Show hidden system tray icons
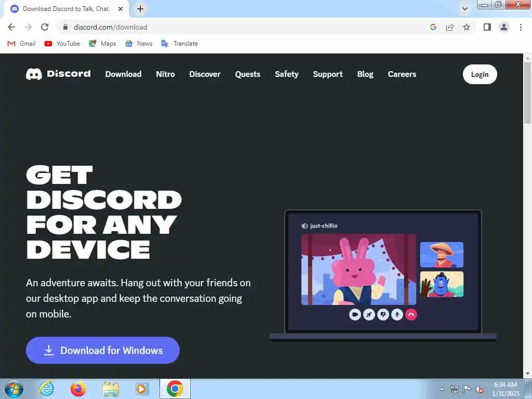The height and width of the screenshot is (399, 532). 442,389
